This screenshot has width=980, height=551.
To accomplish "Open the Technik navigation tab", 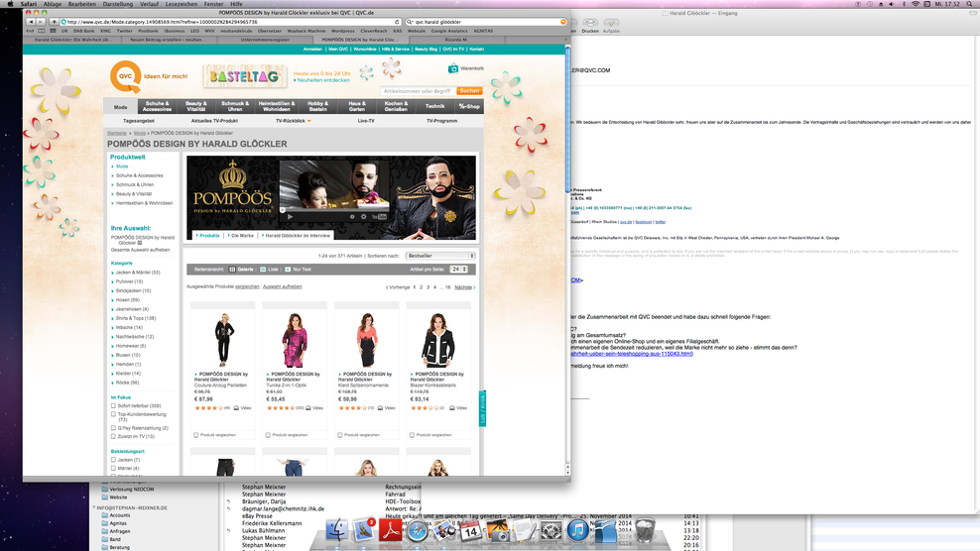I will 435,106.
